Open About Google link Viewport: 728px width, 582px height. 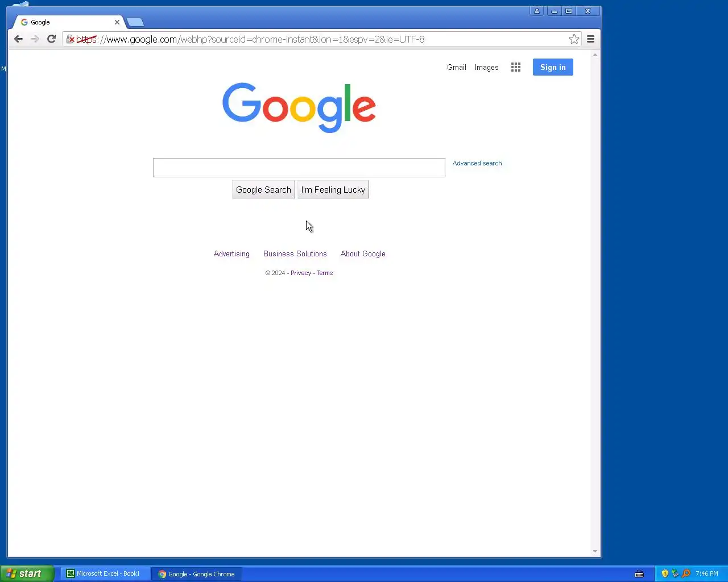(363, 254)
